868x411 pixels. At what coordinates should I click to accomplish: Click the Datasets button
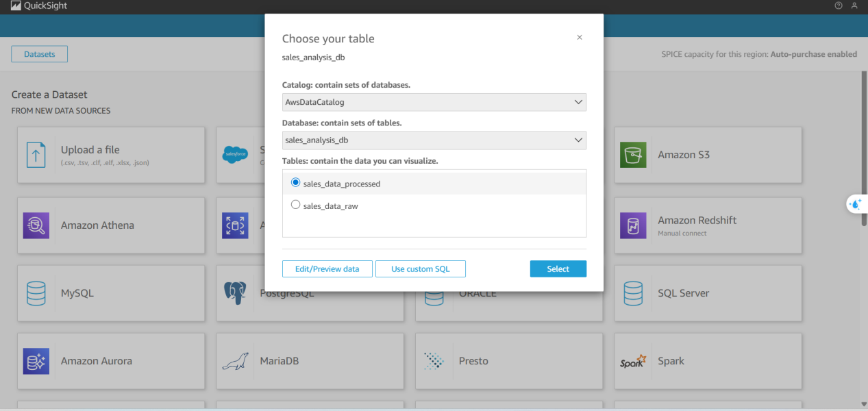pos(39,54)
